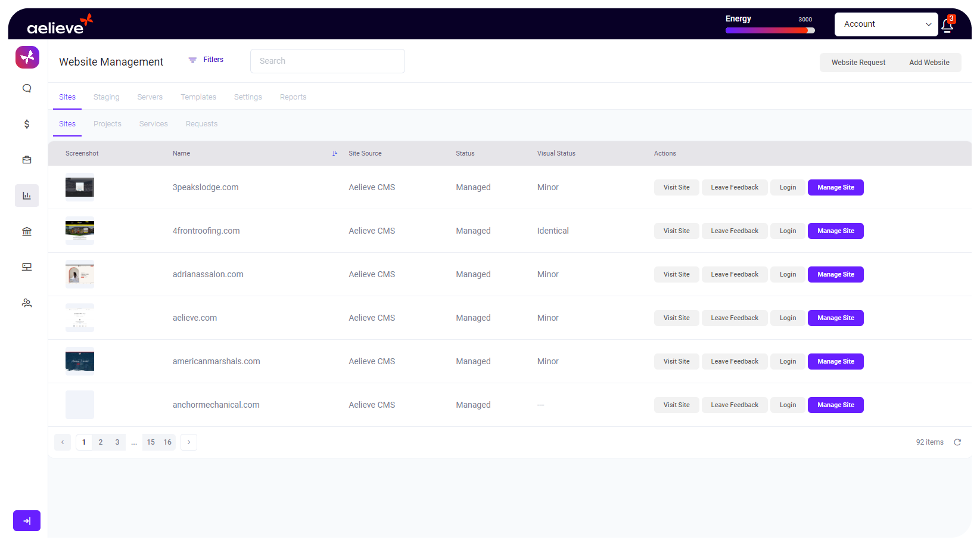Image resolution: width=980 pixels, height=546 pixels.
Task: Expand sidebar with the arrow button
Action: pyautogui.click(x=27, y=520)
